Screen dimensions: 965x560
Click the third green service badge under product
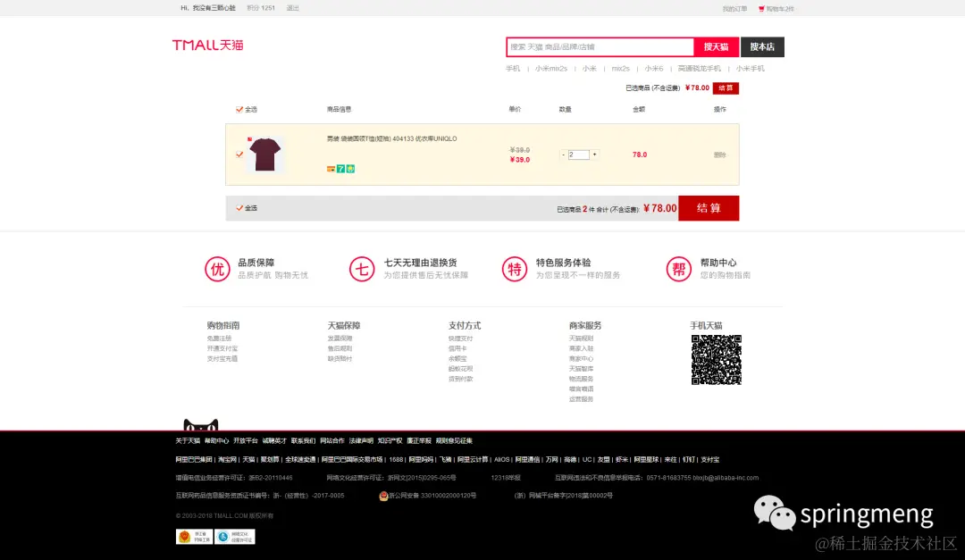(x=350, y=169)
